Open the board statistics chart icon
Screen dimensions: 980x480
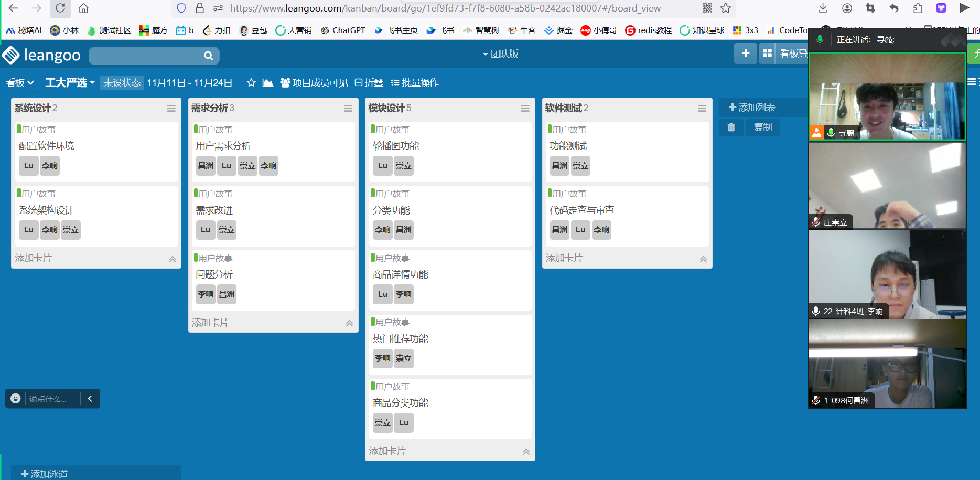coord(267,83)
